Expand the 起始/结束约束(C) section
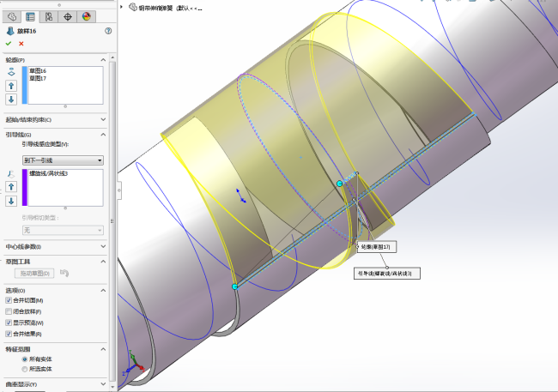 click(103, 119)
